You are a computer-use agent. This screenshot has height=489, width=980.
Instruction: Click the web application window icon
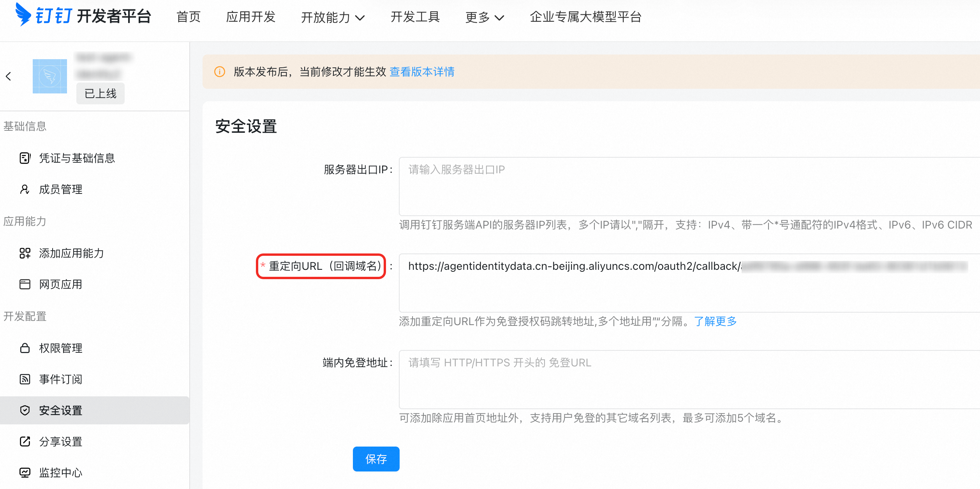coord(25,285)
